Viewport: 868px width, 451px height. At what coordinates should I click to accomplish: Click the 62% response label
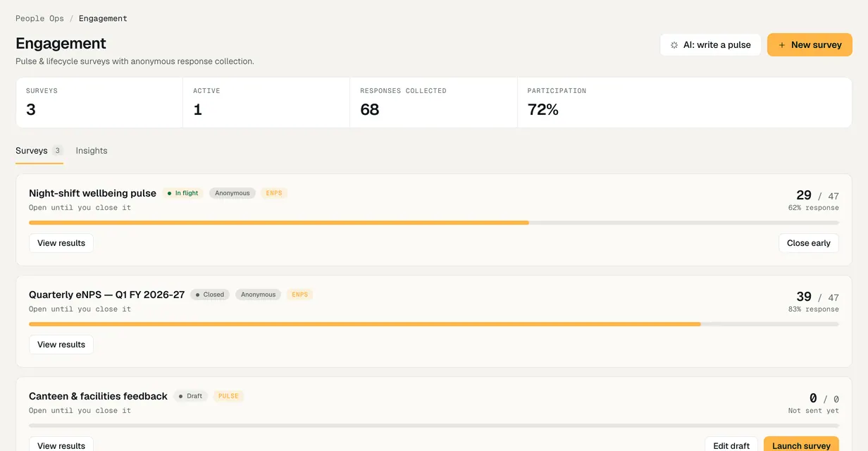814,208
